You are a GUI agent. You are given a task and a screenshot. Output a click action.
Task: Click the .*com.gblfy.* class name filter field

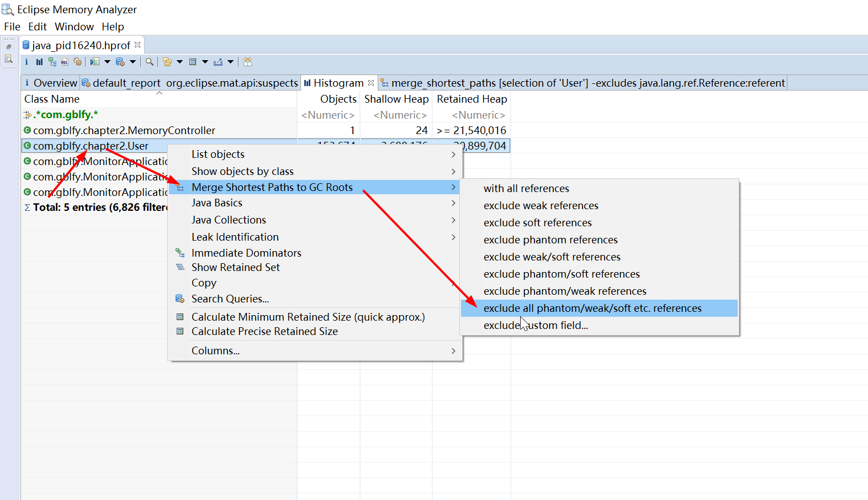point(159,115)
